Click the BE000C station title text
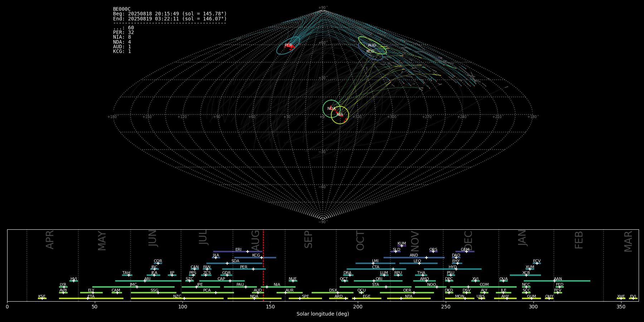This screenshot has width=644, height=322. 122,9
